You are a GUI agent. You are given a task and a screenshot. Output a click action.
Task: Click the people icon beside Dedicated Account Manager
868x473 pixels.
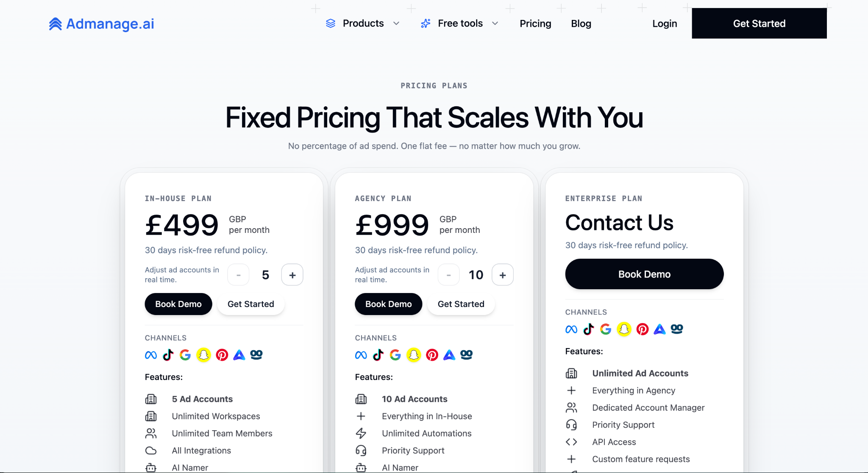click(571, 407)
